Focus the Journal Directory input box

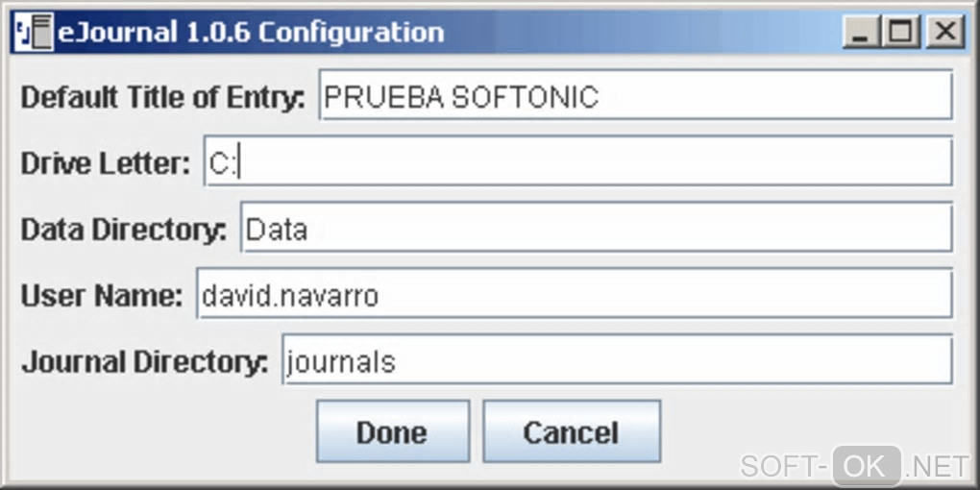pos(617,360)
